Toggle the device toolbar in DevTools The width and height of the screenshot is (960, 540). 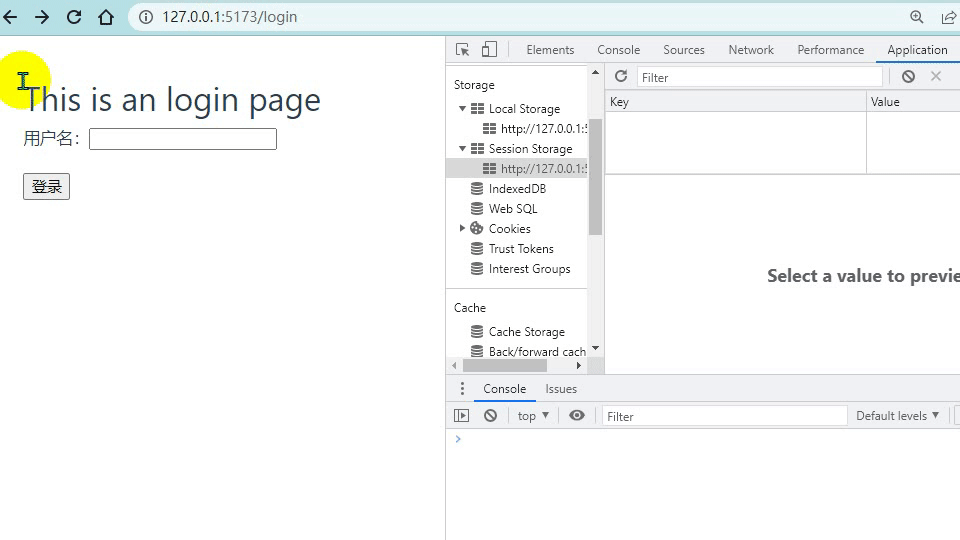coord(489,50)
